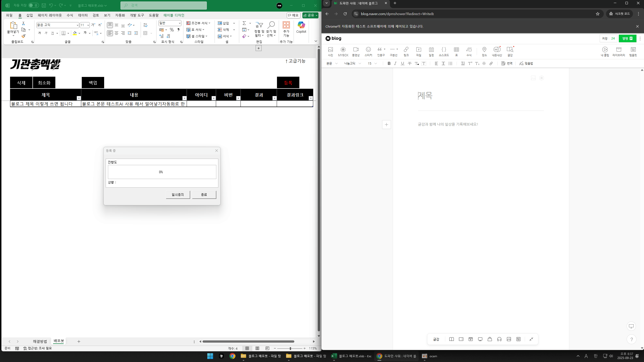The height and width of the screenshot is (362, 644).
Task: Toggle underline in blog editor toolbar
Action: 403,63
